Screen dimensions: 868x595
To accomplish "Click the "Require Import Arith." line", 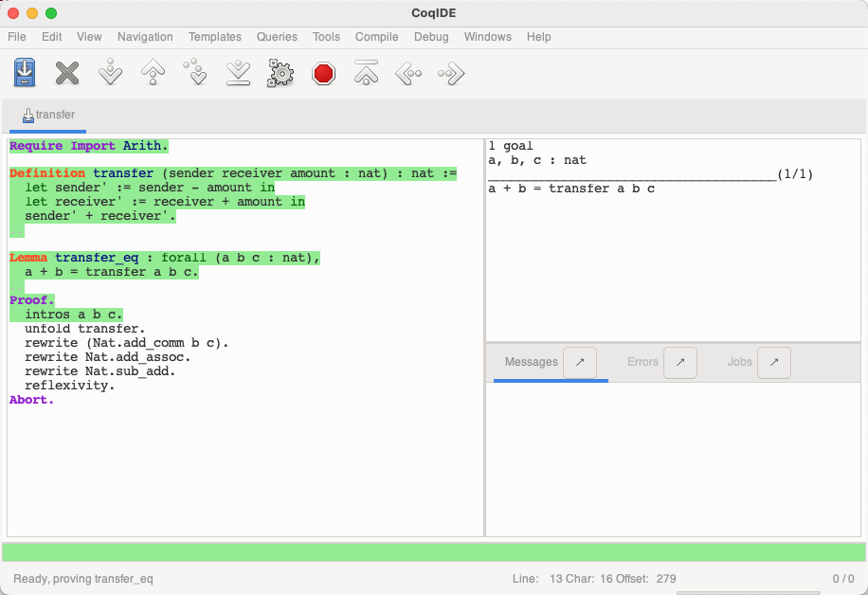I will (88, 146).
